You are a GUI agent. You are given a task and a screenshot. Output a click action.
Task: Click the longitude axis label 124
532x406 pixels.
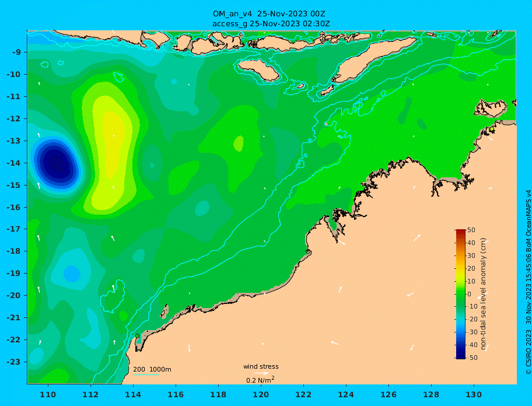pyautogui.click(x=346, y=395)
